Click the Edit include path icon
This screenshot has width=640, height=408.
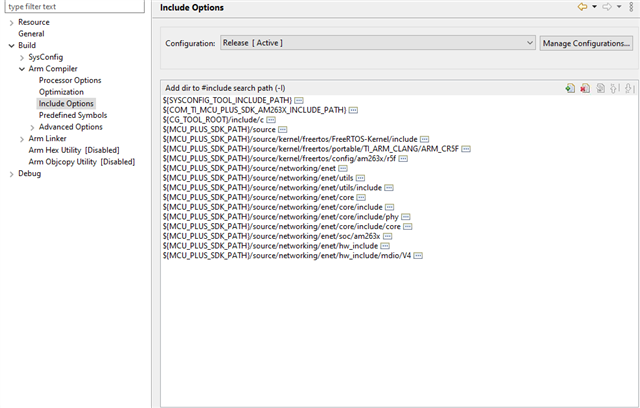(600, 88)
